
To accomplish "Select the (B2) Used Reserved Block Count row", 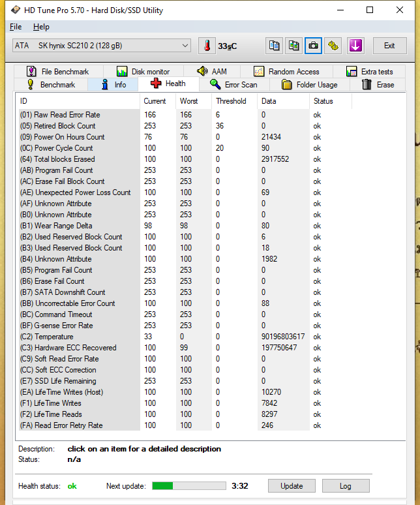I will pos(185,237).
